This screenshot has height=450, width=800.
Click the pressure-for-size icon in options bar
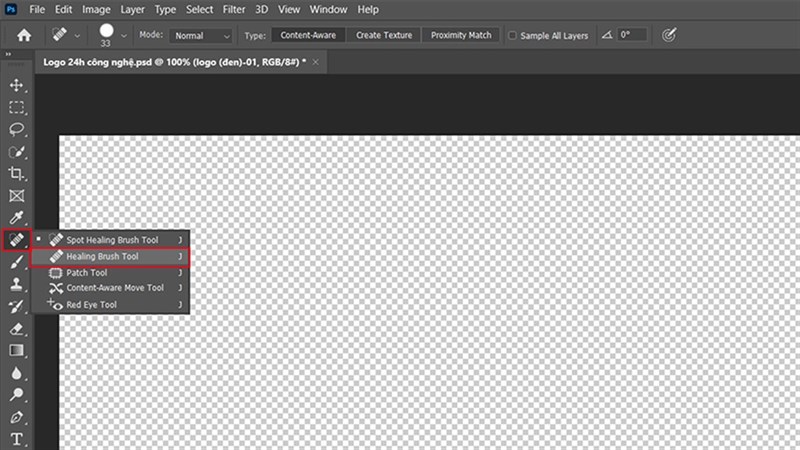(669, 35)
